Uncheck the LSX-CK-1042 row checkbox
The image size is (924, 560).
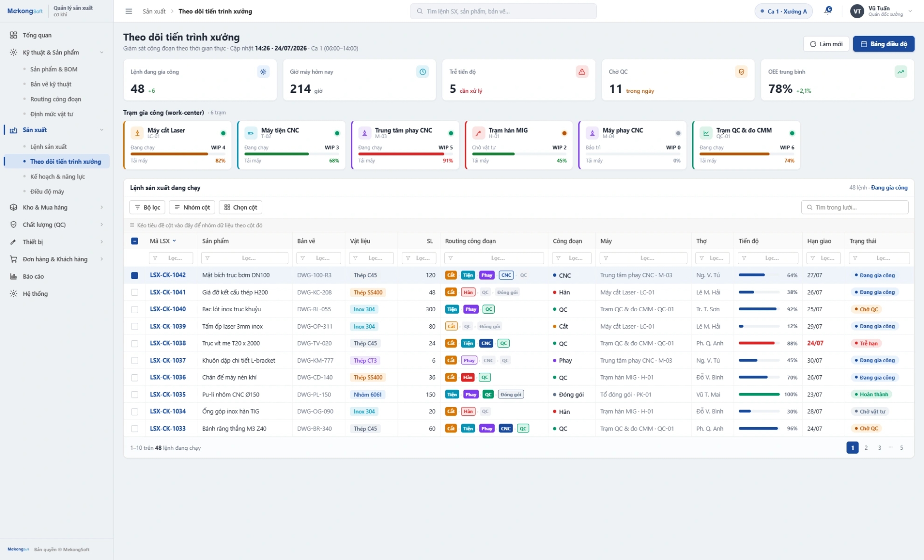(135, 275)
